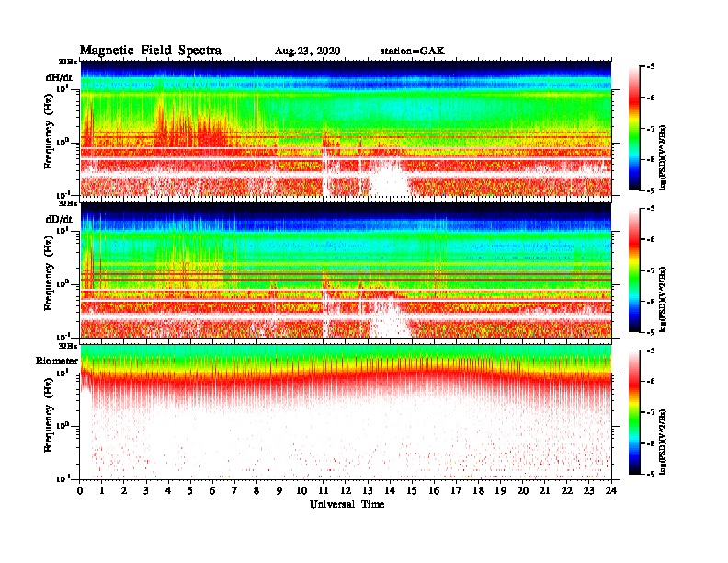Click hour 22 tick label on time axis
Image resolution: width=728 pixels, height=563 pixels.
click(567, 490)
